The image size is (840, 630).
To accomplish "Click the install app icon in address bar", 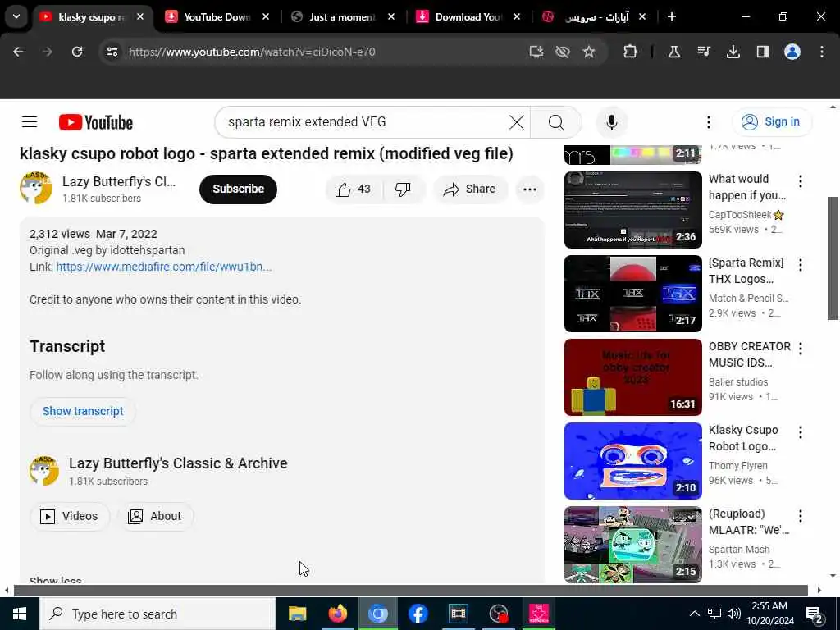I will click(x=536, y=52).
